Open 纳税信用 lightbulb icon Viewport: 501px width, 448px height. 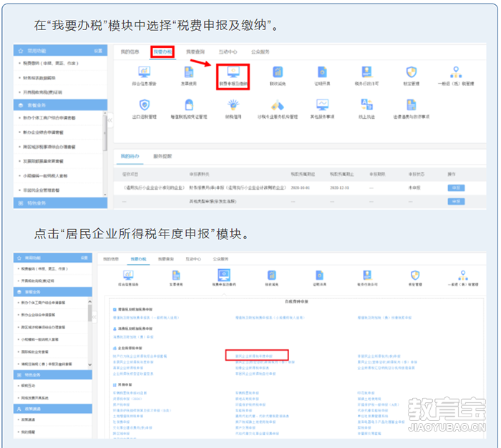tap(233, 104)
